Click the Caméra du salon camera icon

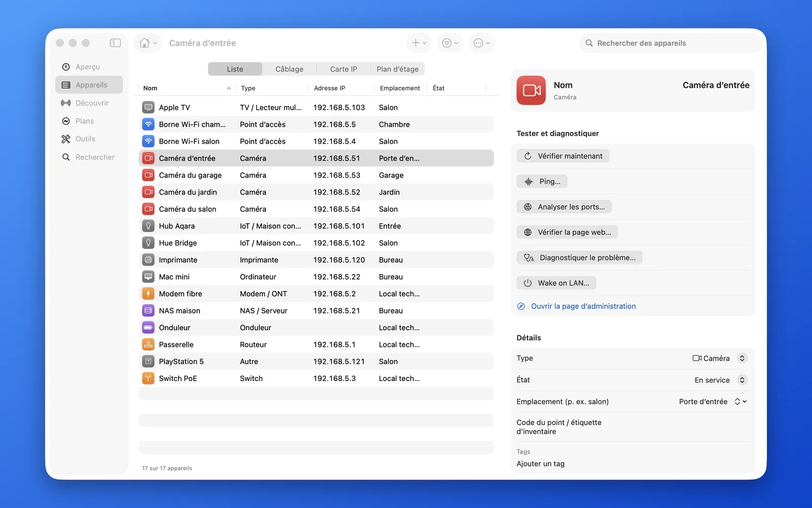[x=148, y=209]
